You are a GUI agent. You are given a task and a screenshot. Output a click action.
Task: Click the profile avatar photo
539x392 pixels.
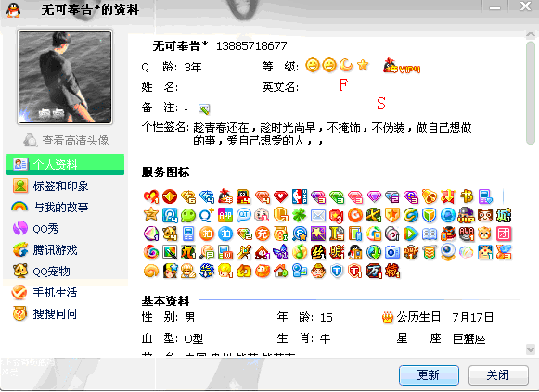65,77
